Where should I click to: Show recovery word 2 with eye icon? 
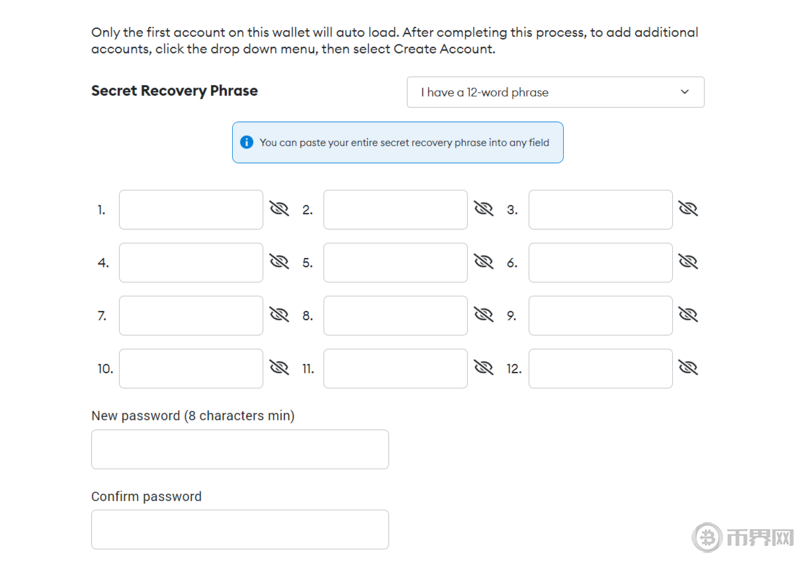(484, 209)
